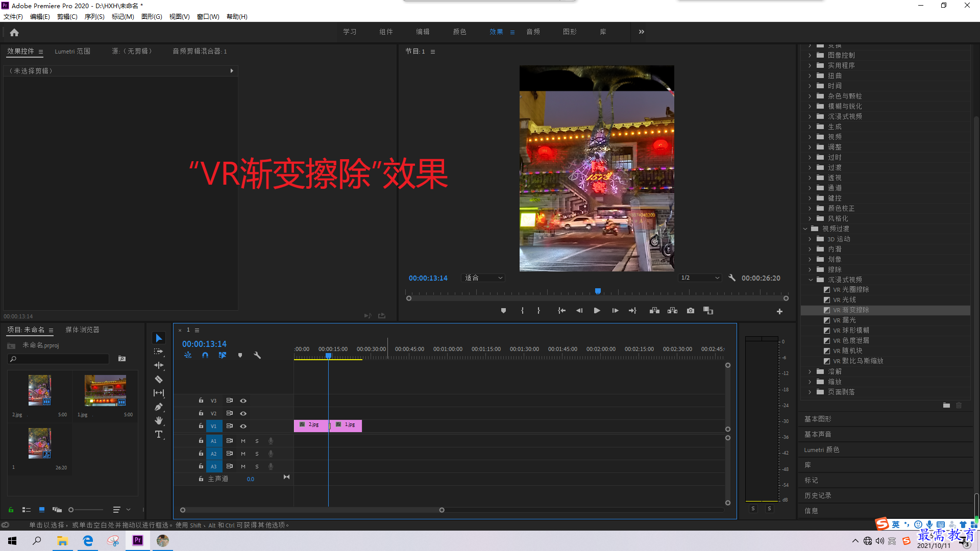
Task: Open Program monitor settings wrench
Action: [x=732, y=278]
